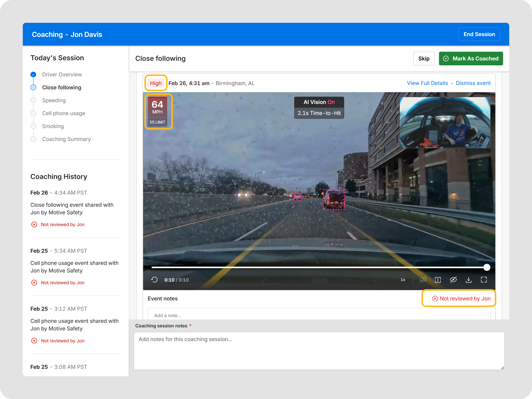Hide video overlays using the eye-off icon

pyautogui.click(x=454, y=280)
